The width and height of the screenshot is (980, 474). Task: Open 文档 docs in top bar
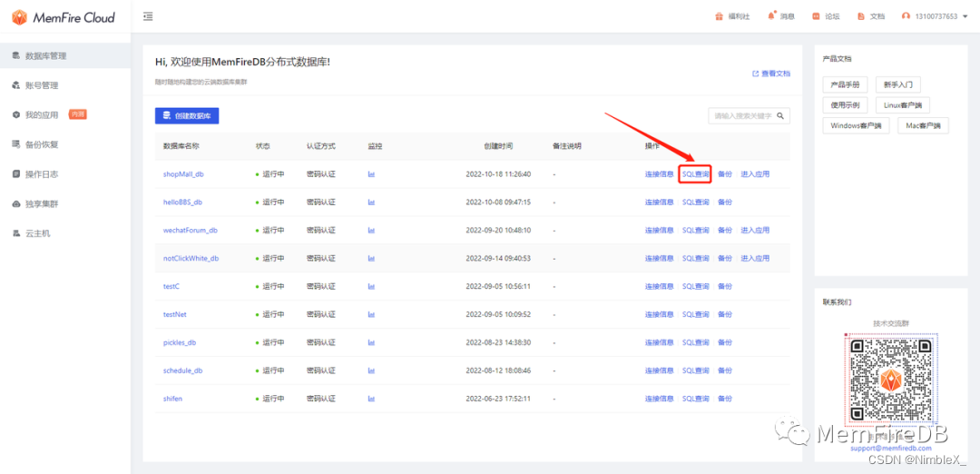871,17
